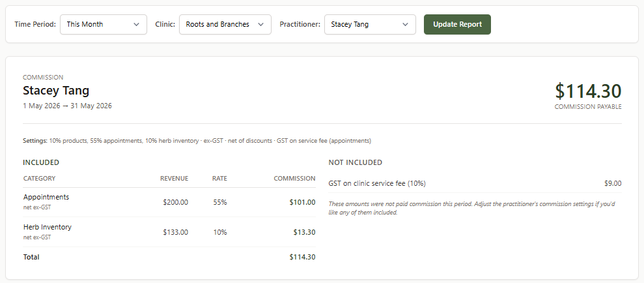The width and height of the screenshot is (644, 283).
Task: Click the large $114.30 commission payable amount
Action: [588, 91]
